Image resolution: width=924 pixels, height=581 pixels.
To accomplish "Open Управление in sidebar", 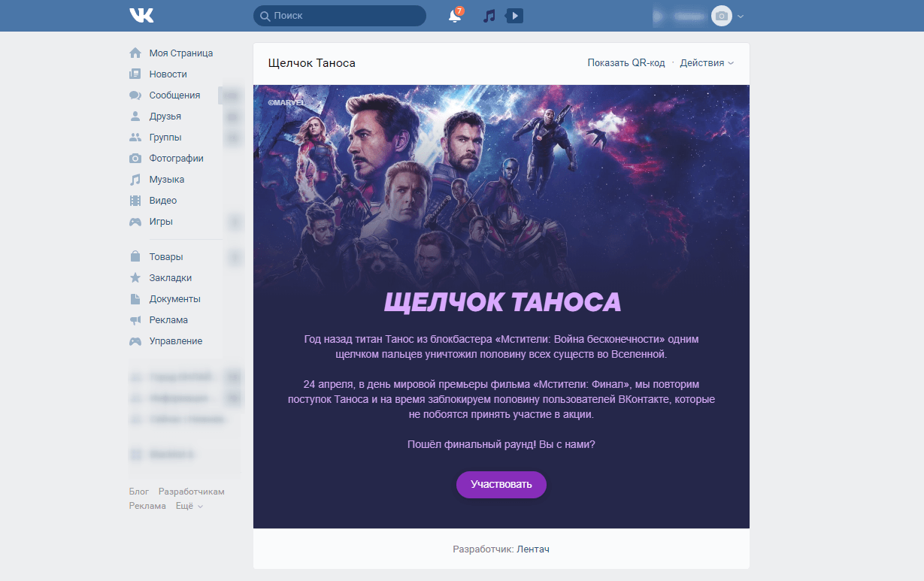I will point(176,341).
